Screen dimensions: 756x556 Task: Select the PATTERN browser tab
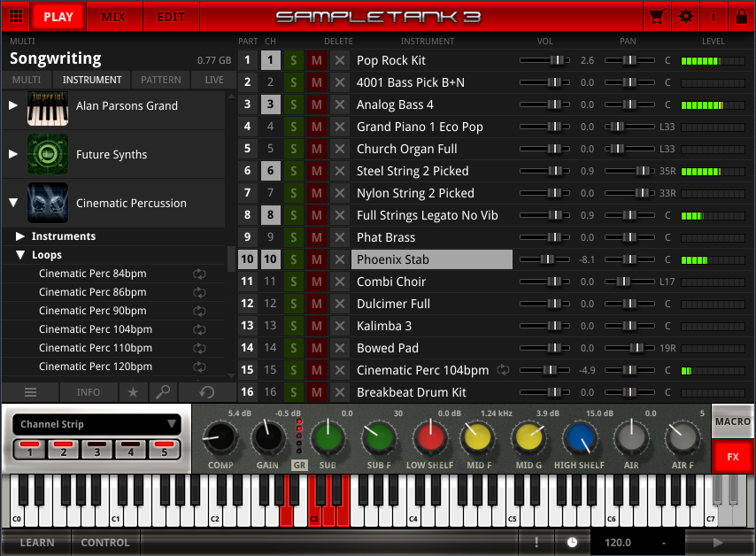coord(161,80)
